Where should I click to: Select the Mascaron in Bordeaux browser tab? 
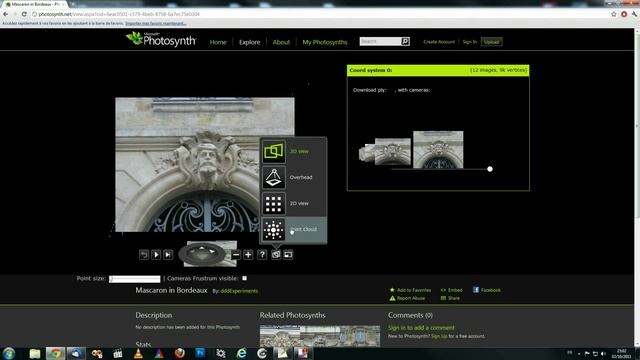coord(34,4)
